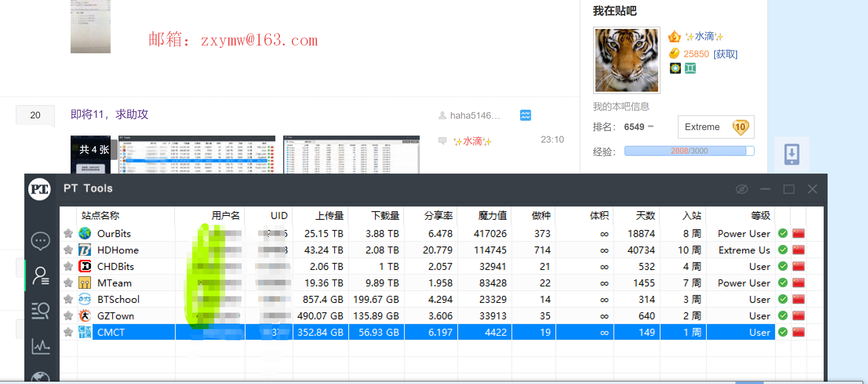
Task: Click the BTSchool site icon
Action: pos(85,299)
